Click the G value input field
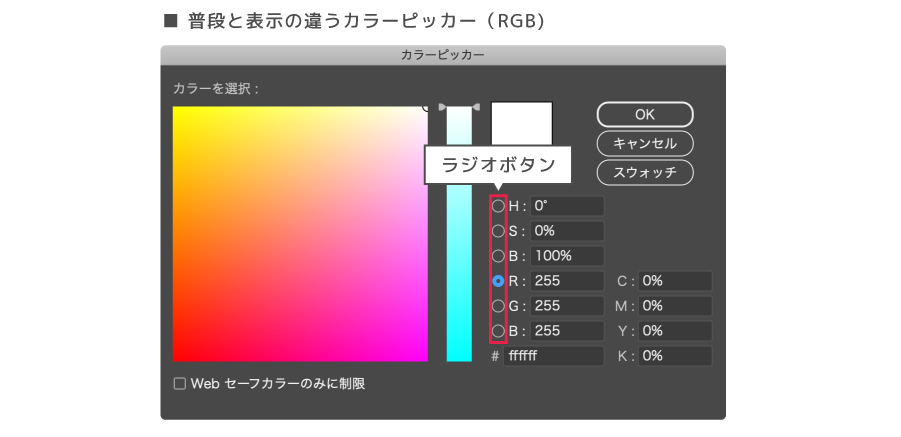Image resolution: width=901 pixels, height=437 pixels. click(x=567, y=306)
